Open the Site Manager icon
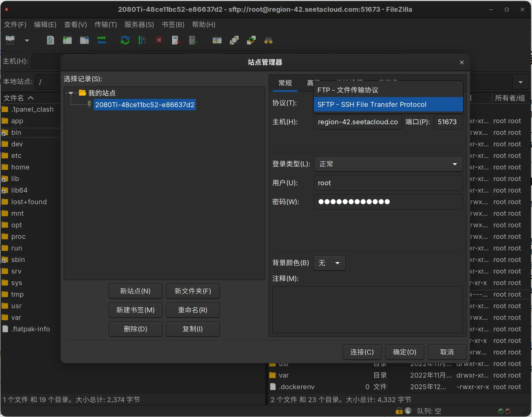Image resolution: width=532 pixels, height=417 pixels. click(x=10, y=40)
